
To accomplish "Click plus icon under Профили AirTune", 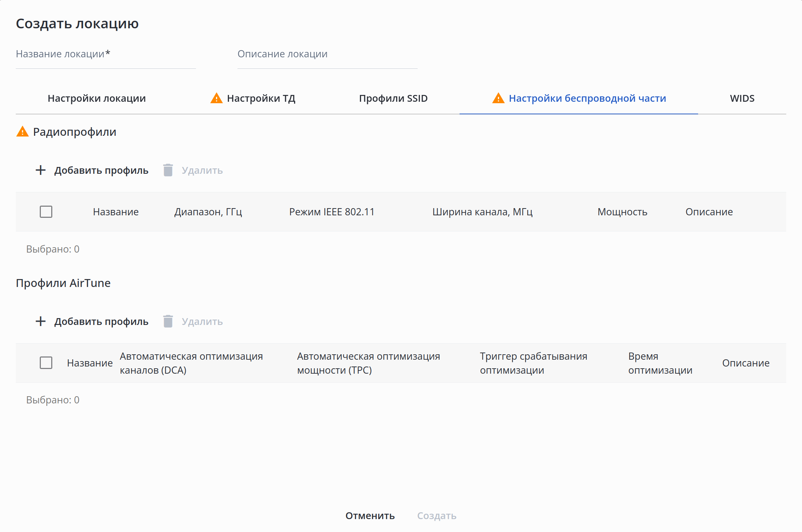I will [40, 321].
